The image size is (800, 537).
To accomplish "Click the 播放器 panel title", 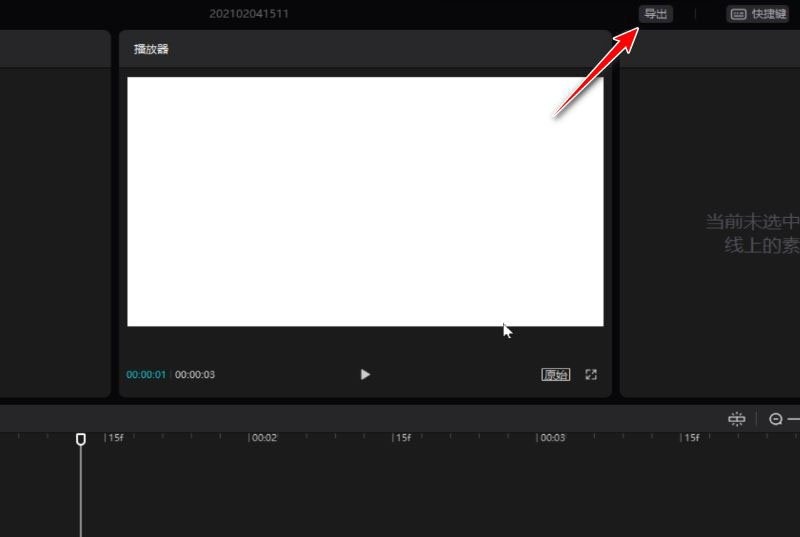I will point(151,49).
